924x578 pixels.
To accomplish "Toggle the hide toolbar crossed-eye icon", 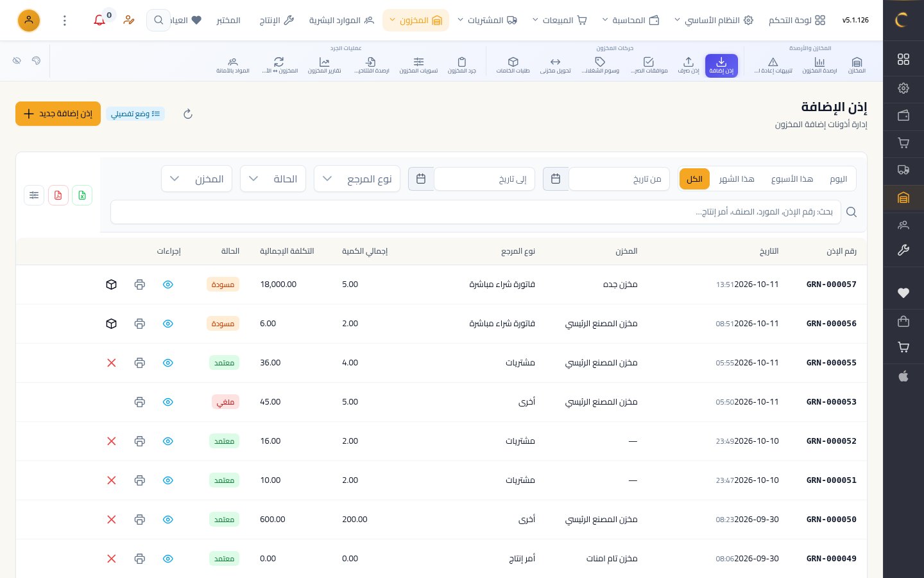I will 17,60.
